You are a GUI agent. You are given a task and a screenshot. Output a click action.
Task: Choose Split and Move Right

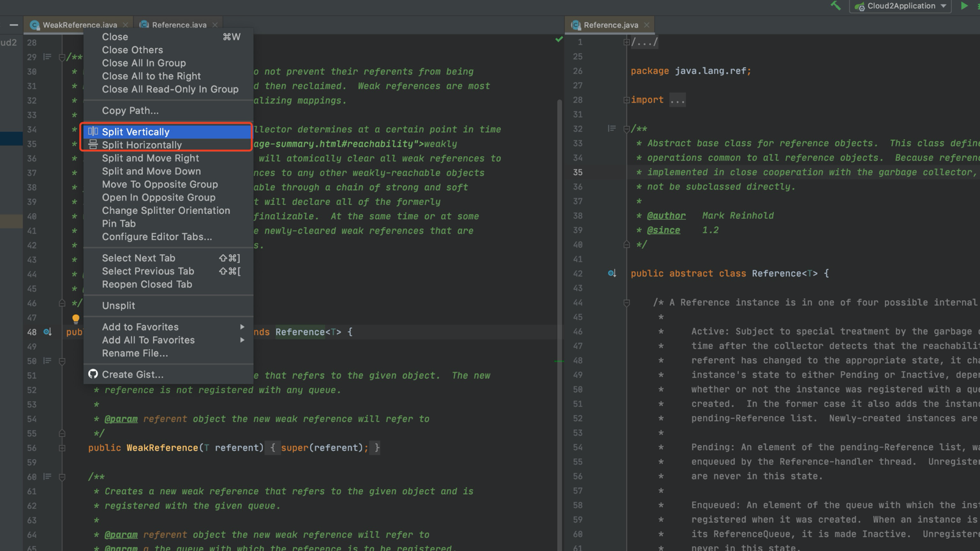[168, 158]
